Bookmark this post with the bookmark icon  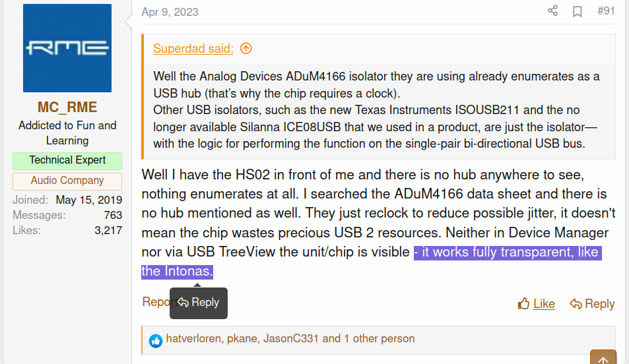(578, 11)
